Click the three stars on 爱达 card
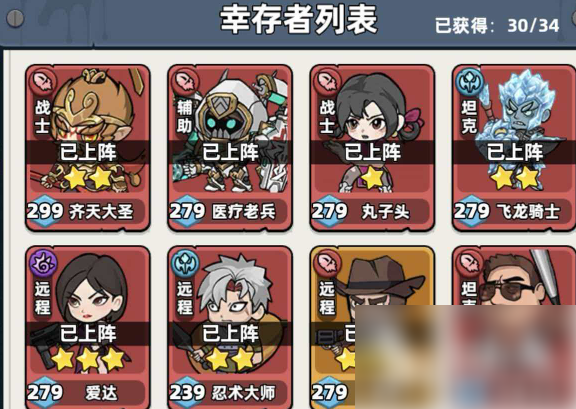This screenshot has width=576, height=409. pyautogui.click(x=87, y=359)
